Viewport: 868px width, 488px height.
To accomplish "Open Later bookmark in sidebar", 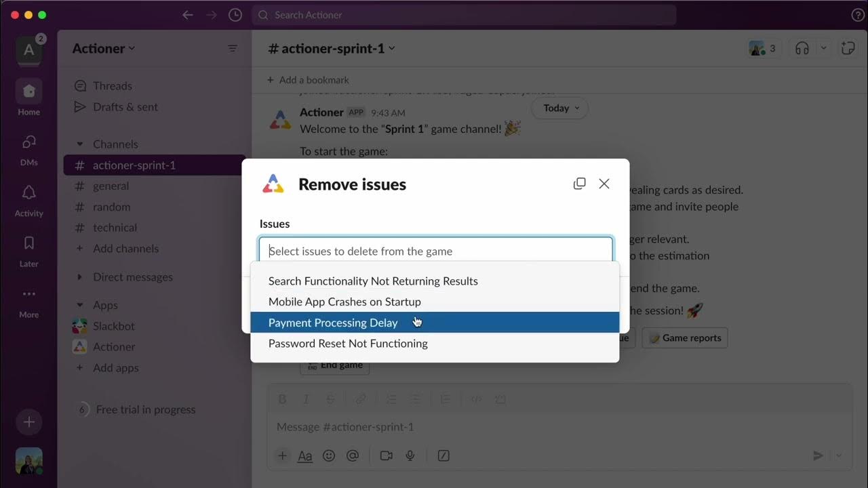I will (x=28, y=251).
